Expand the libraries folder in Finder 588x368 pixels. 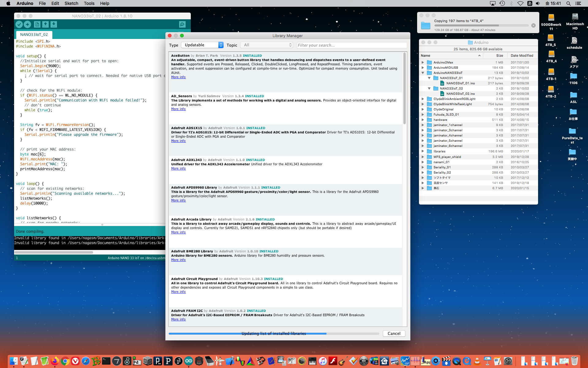pyautogui.click(x=423, y=151)
